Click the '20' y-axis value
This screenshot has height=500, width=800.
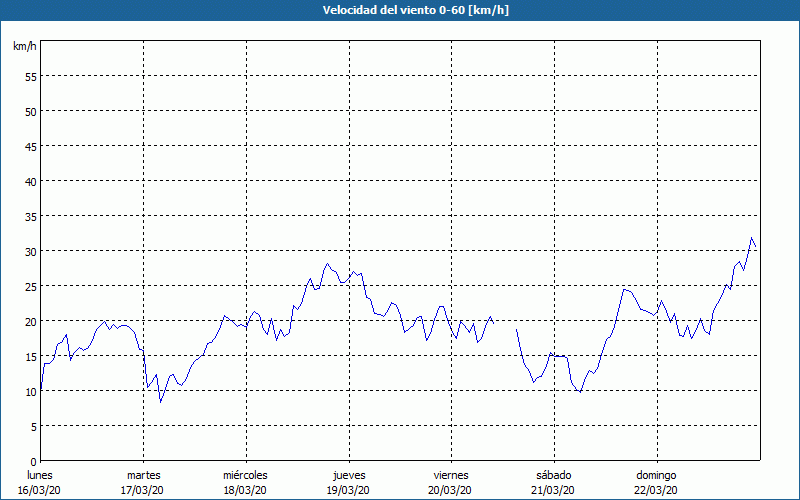pos(31,321)
